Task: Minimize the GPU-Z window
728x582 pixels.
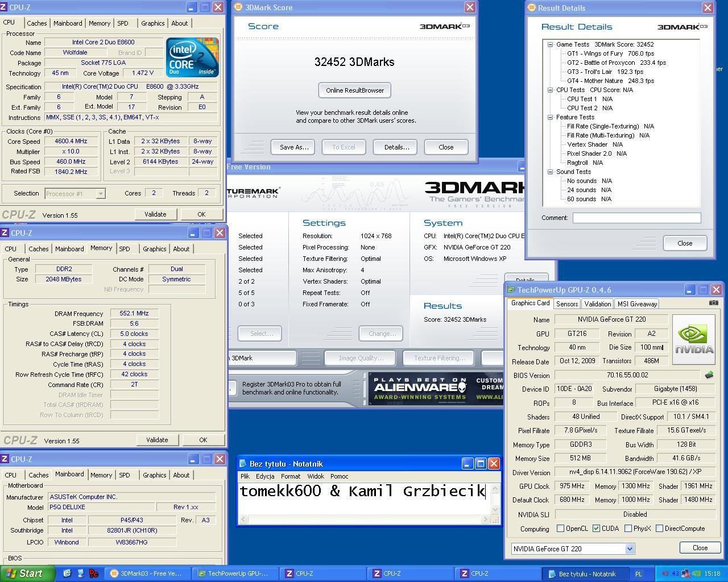Action: [689, 290]
